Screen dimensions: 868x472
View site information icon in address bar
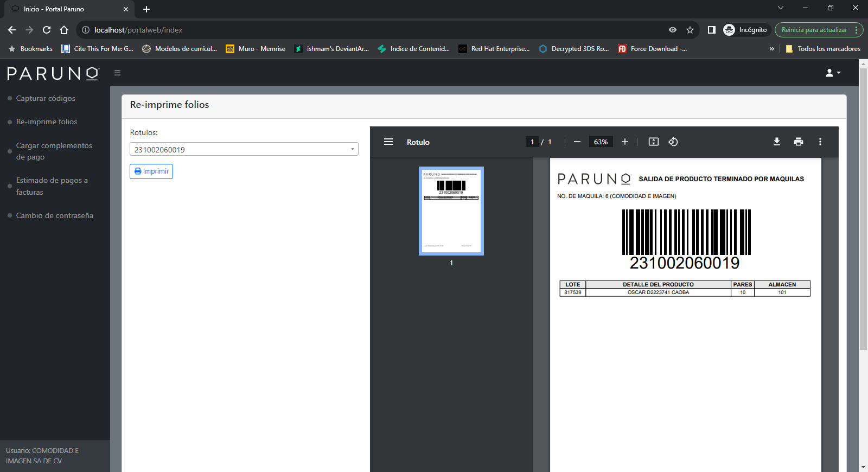tap(86, 30)
